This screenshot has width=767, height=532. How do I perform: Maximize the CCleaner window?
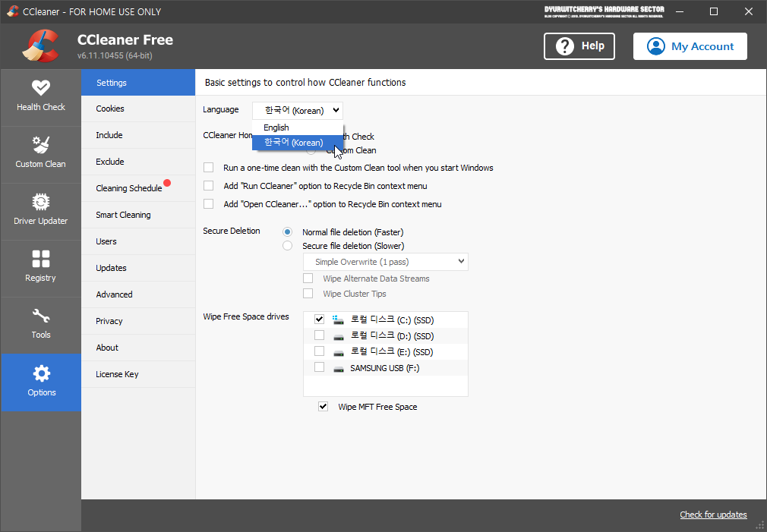coord(714,11)
